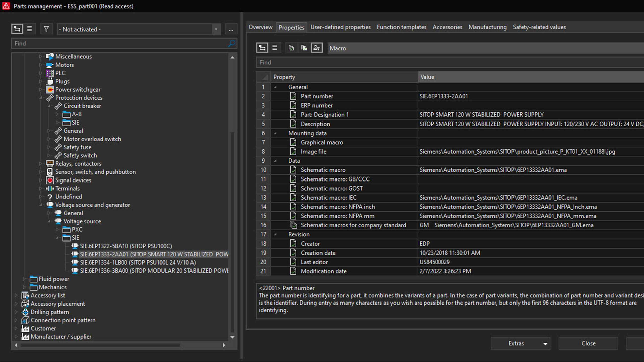Click the ellipsis button next to filter
Viewport: 644px width, 362px height.
click(x=231, y=29)
